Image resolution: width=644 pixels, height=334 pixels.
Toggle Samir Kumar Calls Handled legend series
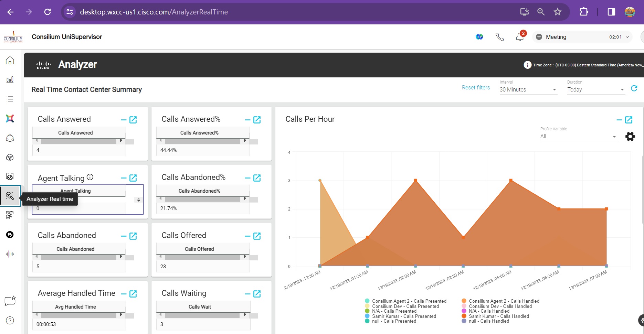498,316
